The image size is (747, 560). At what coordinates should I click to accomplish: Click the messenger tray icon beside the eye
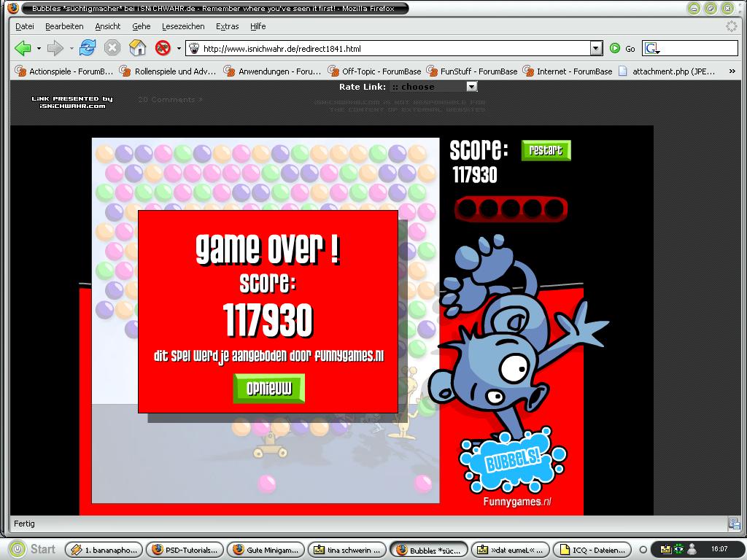point(665,549)
